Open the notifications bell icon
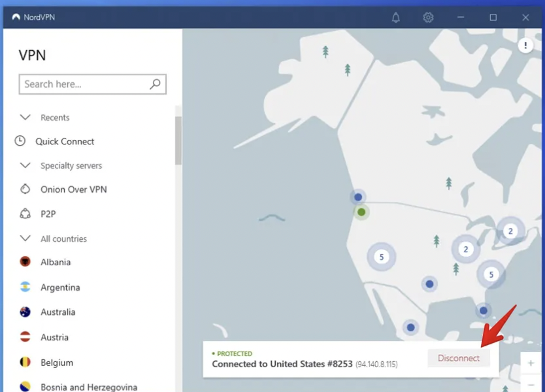545x392 pixels. click(x=396, y=18)
